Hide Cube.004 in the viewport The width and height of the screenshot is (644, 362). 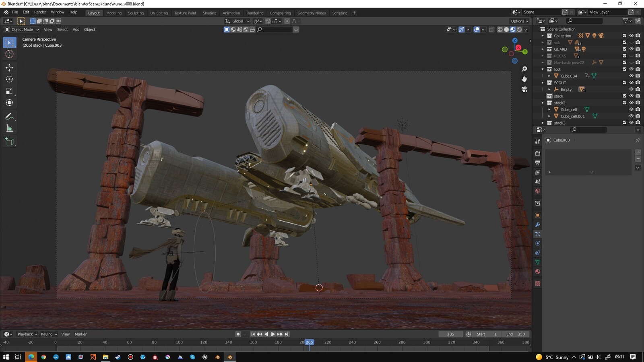(631, 76)
